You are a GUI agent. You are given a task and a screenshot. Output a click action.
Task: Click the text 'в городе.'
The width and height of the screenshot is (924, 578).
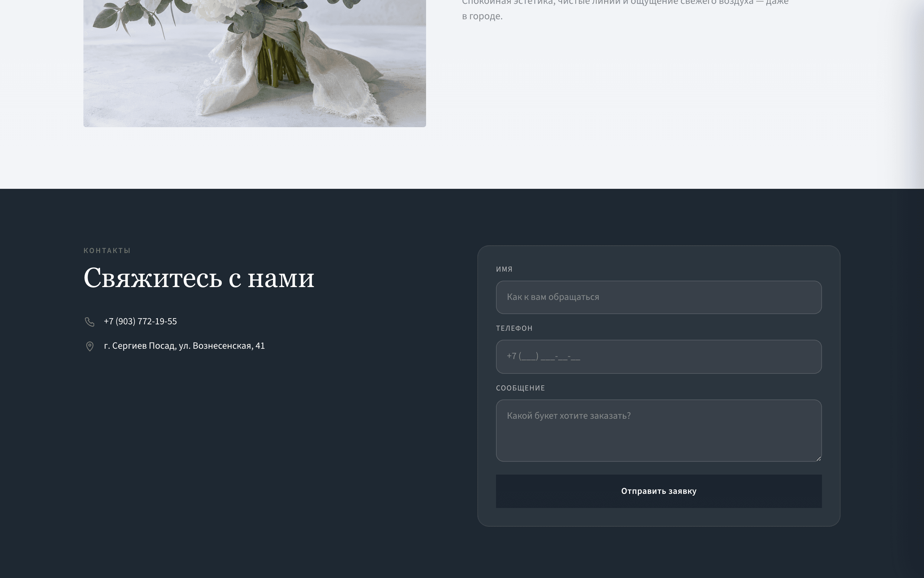(x=482, y=16)
